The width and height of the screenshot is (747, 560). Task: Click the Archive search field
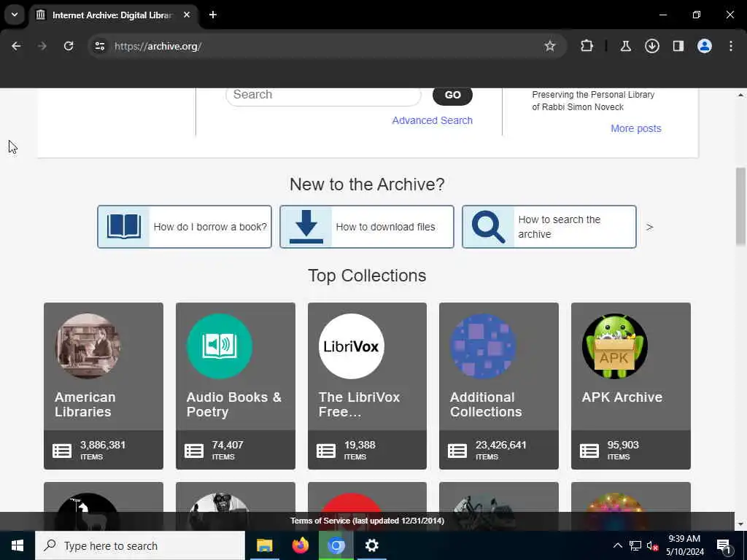(x=323, y=95)
